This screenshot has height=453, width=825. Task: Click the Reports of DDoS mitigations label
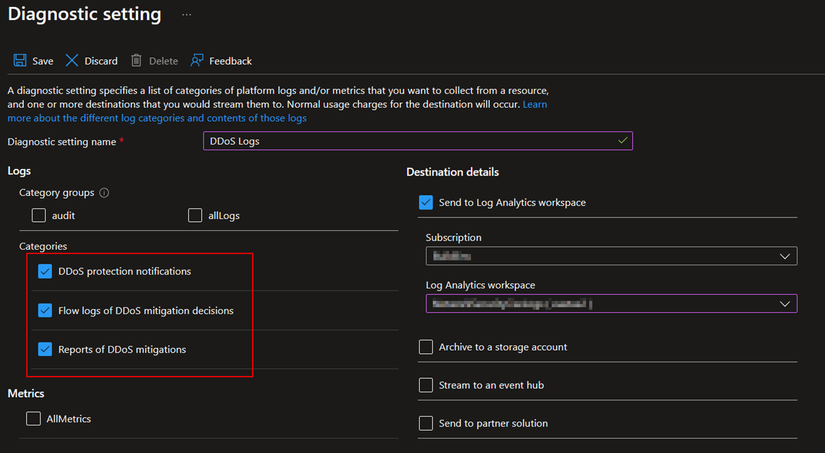coord(122,349)
